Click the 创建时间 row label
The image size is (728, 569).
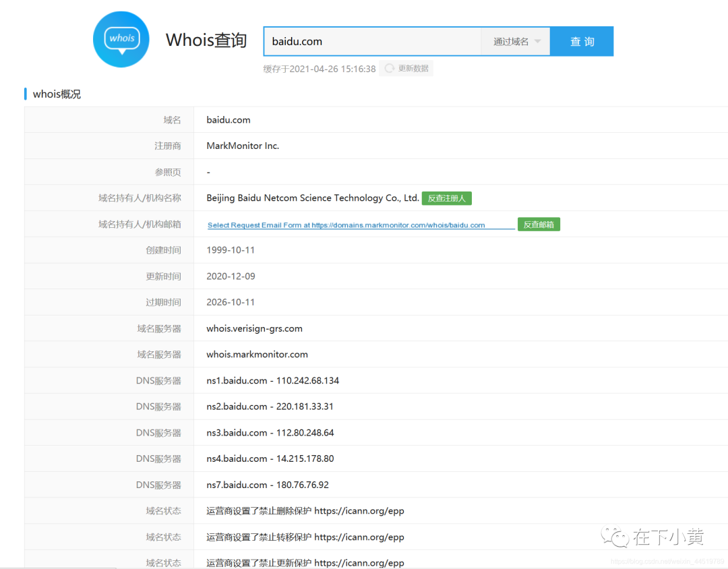pos(163,250)
